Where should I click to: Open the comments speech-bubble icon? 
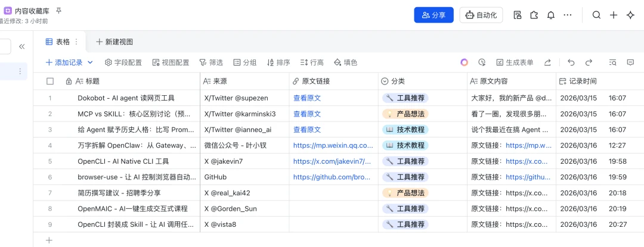click(630, 62)
